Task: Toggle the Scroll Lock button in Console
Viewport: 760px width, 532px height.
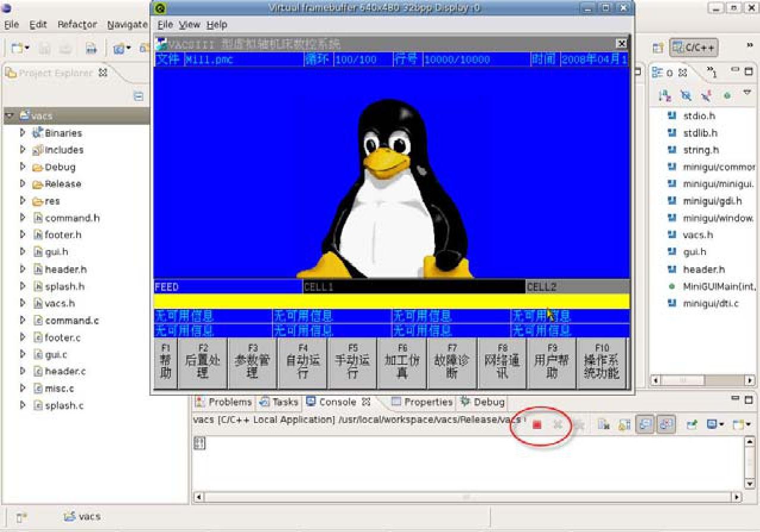Action: click(x=624, y=424)
